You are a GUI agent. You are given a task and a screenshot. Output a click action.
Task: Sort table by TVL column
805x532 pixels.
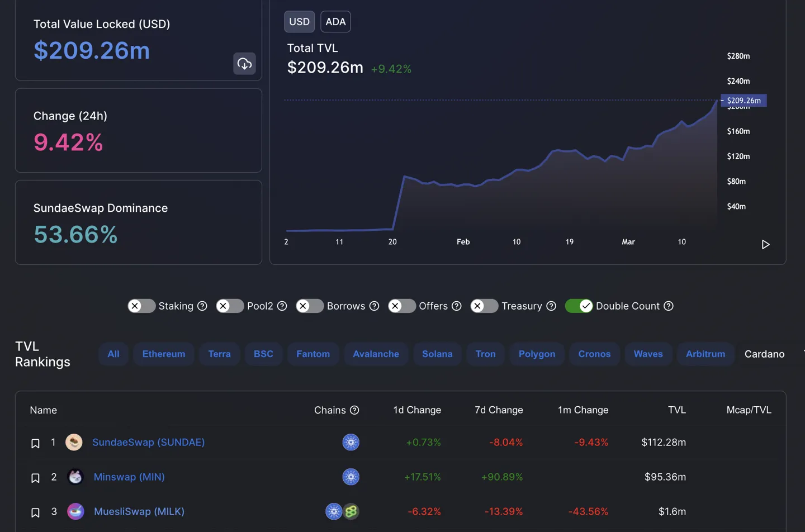click(677, 410)
